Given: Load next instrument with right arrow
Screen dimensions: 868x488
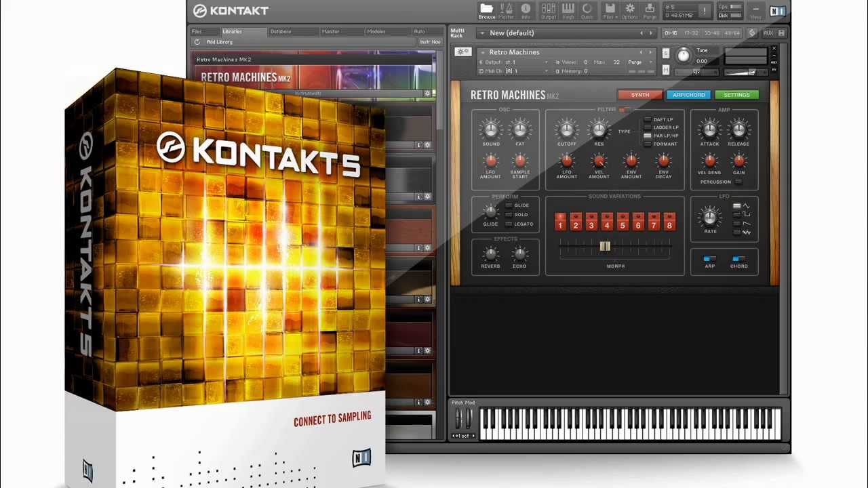Looking at the screenshot, I should coord(651,52).
